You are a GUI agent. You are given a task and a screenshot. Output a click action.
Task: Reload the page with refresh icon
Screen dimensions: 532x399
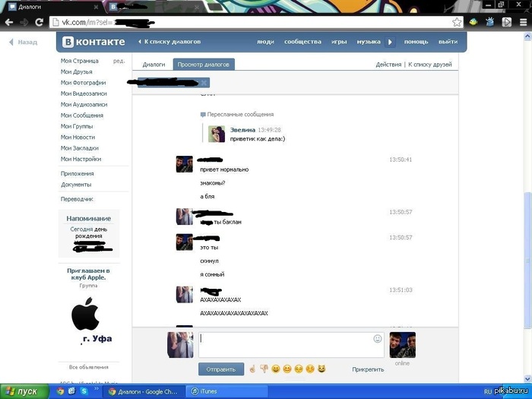(x=39, y=22)
